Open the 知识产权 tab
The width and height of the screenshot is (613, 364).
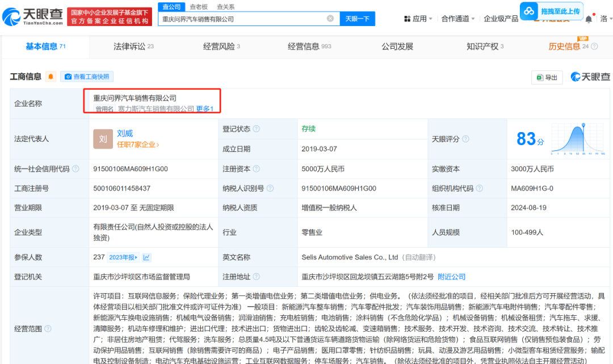482,46
